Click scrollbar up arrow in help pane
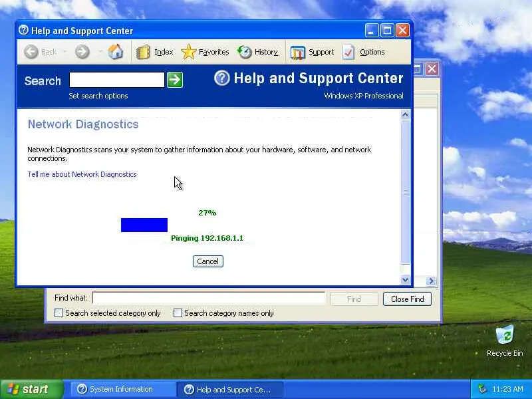The width and height of the screenshot is (532, 399). coord(405,114)
